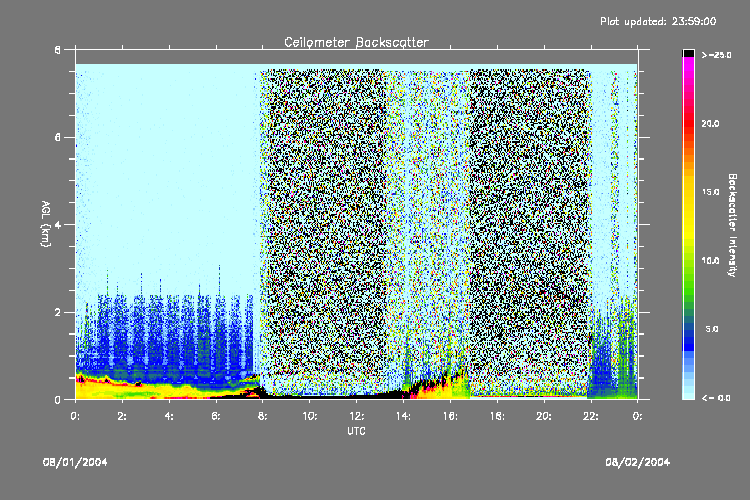Click the 'Backscatter Intensity' colorbar label
750x500 pixels.
pyautogui.click(x=732, y=225)
